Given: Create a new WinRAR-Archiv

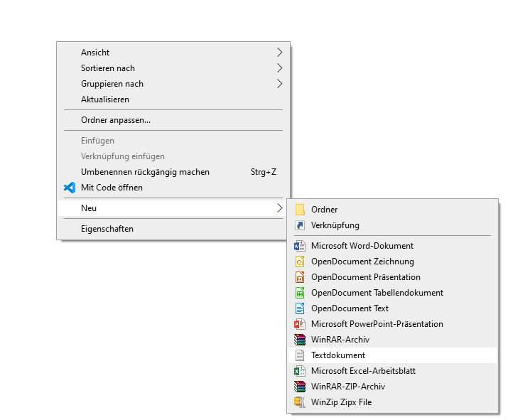Looking at the screenshot, I should pos(392,339).
